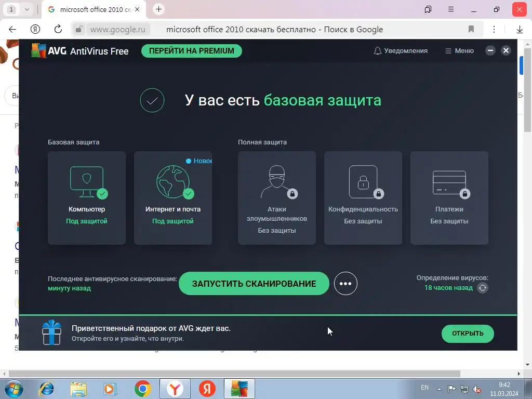Open the Yandex Browser hamburger menu
532x399 pixels.
pyautogui.click(x=451, y=9)
